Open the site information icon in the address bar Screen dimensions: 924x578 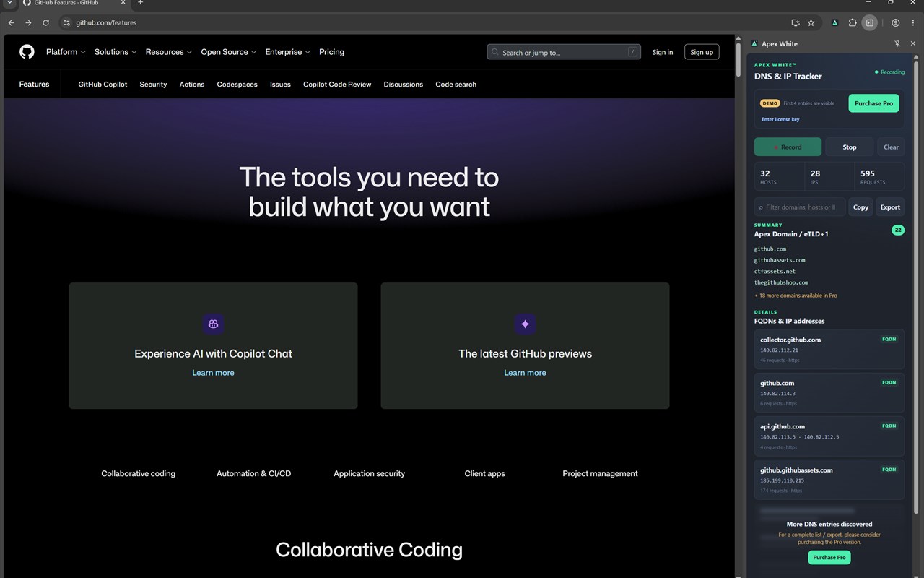click(x=66, y=22)
